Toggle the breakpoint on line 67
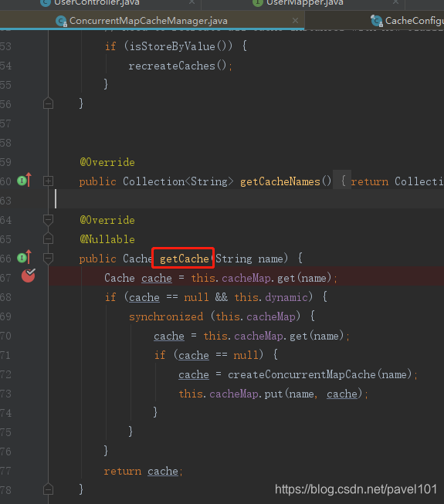 pos(29,276)
